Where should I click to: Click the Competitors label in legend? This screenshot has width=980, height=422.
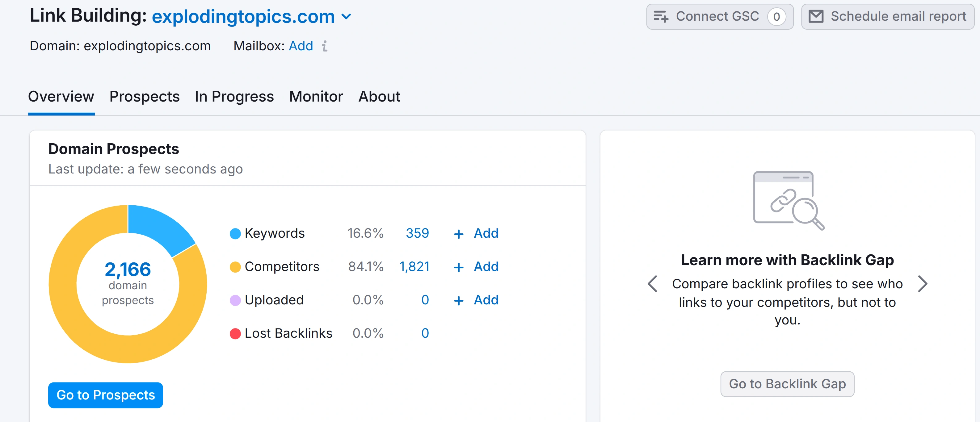point(282,266)
